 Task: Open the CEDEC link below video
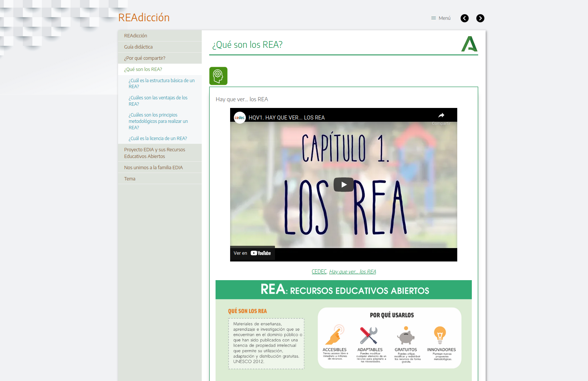[319, 272]
